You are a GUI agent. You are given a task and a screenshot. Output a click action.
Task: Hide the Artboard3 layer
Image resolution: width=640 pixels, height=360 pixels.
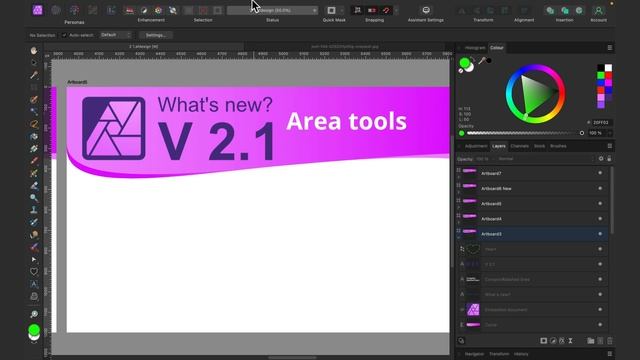point(600,234)
